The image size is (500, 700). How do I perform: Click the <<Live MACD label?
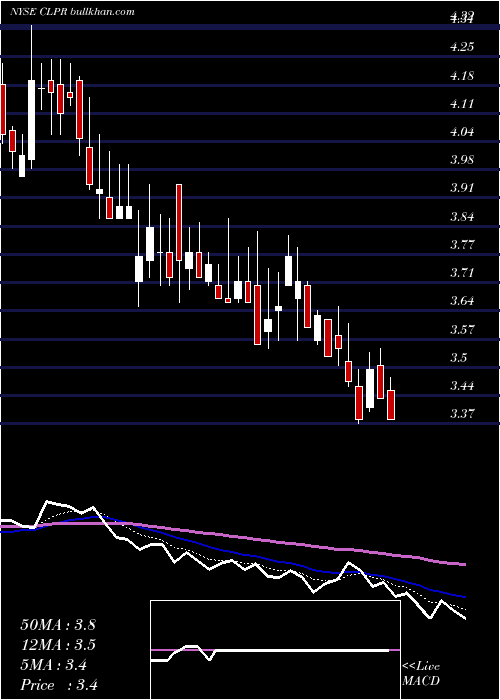tap(421, 673)
